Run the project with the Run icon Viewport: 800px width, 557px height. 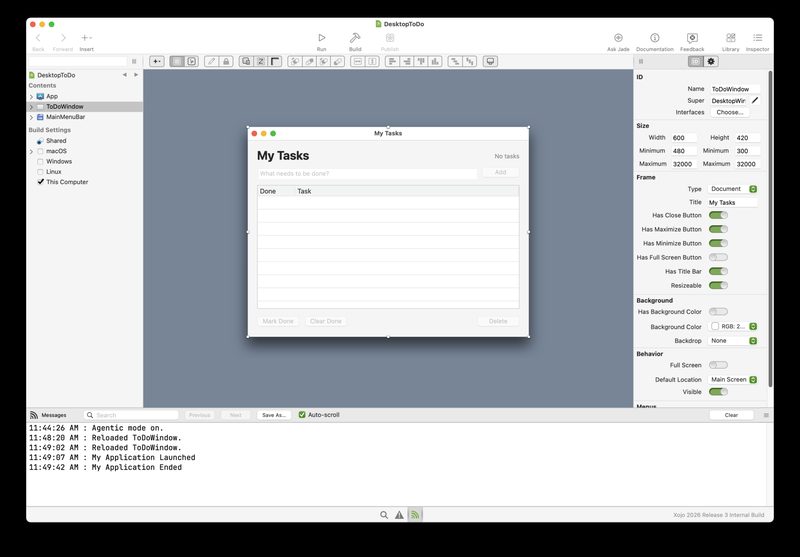(321, 38)
